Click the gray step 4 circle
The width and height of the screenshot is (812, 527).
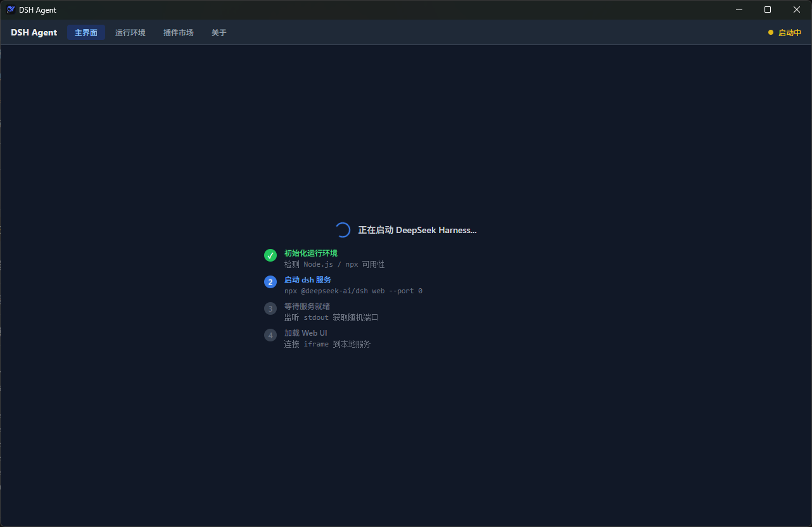(270, 335)
